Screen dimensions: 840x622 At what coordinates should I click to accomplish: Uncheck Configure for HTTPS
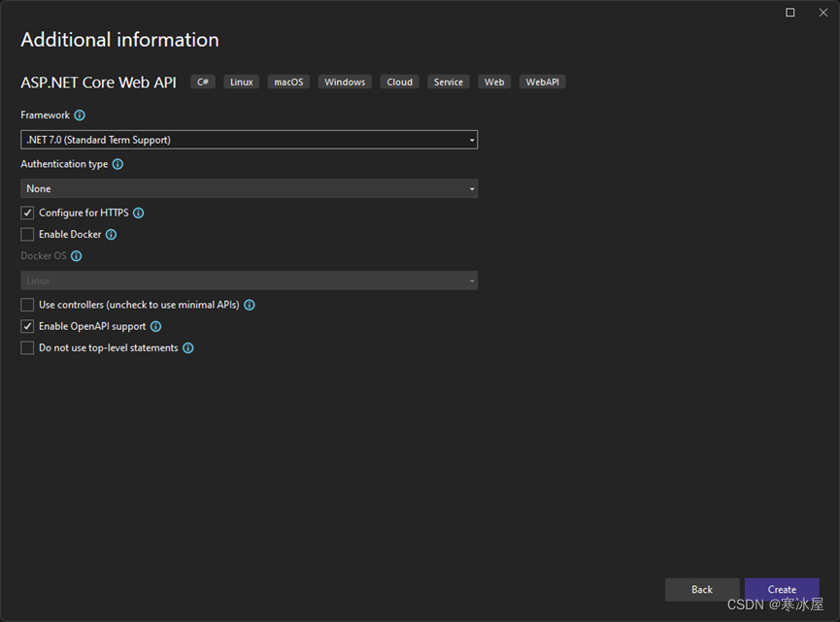pos(27,213)
